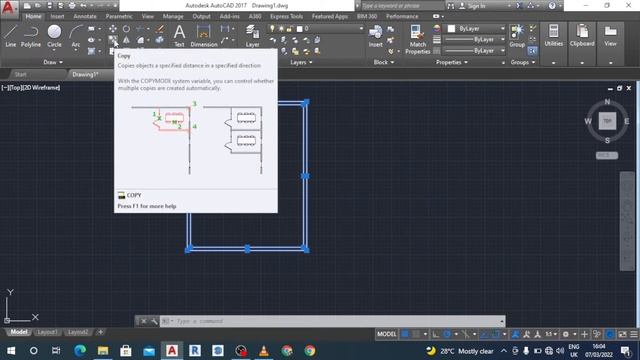The width and height of the screenshot is (640, 360).
Task: Expand the Layers panel
Action: pos(301,62)
